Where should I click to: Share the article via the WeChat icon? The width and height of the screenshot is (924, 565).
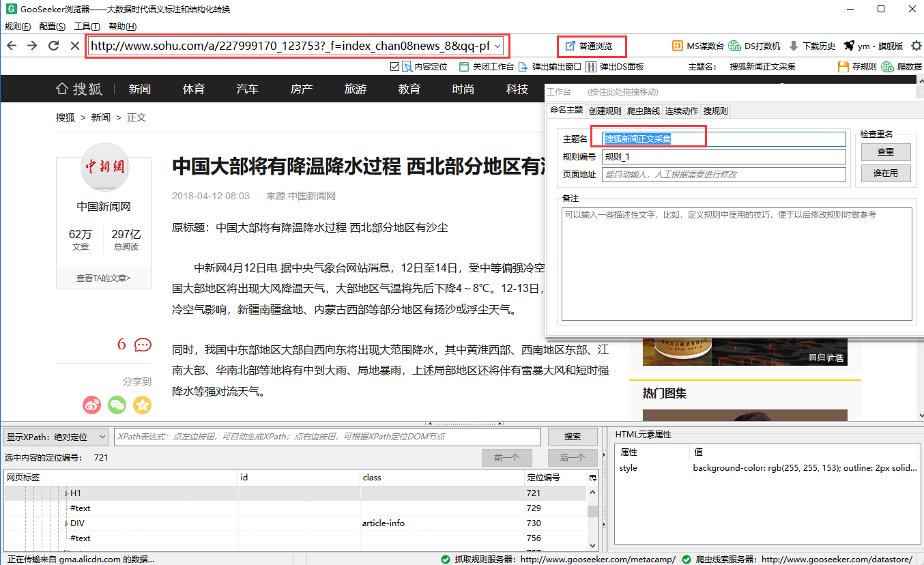pos(117,405)
